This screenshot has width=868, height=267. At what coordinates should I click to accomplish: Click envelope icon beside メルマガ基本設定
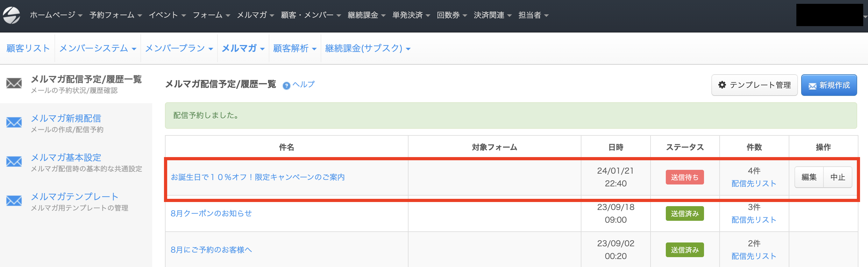14,162
